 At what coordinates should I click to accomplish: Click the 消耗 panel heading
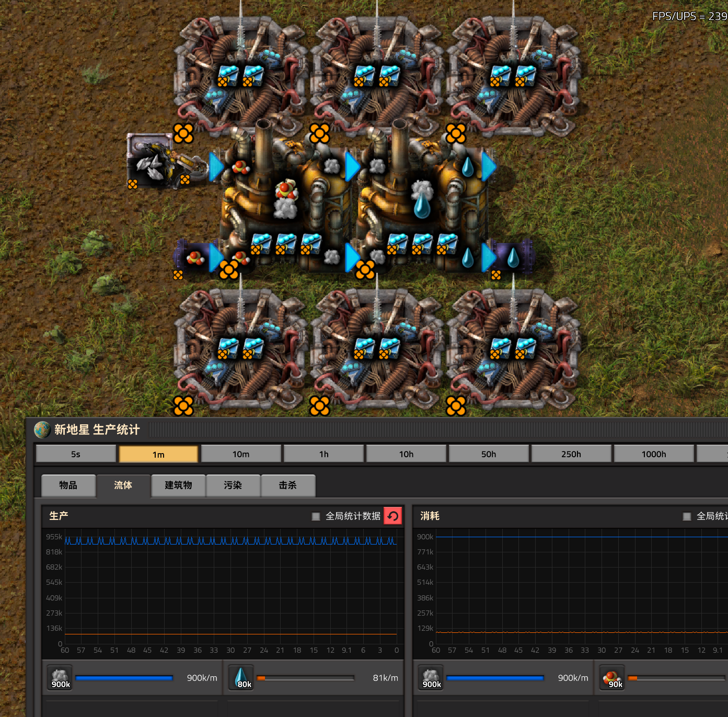point(430,516)
